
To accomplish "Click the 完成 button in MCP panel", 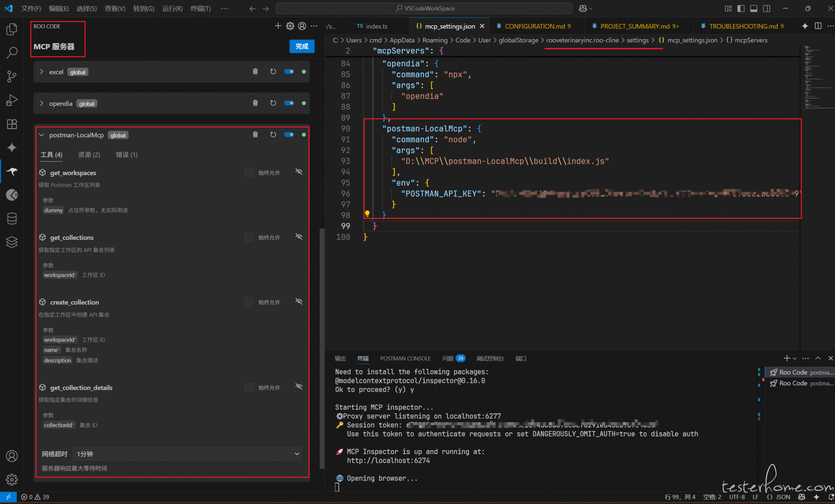I will 302,46.
